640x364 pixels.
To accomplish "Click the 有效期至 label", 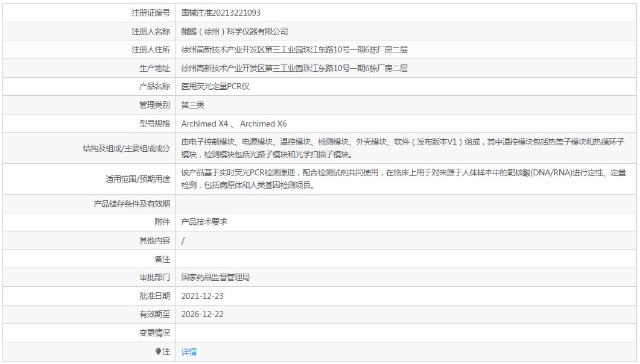I will point(154,314).
